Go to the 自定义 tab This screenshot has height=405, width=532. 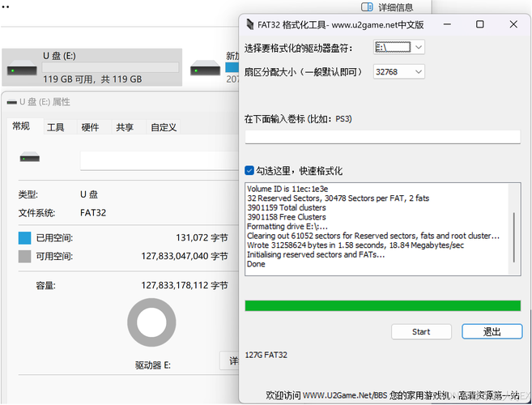(x=163, y=127)
